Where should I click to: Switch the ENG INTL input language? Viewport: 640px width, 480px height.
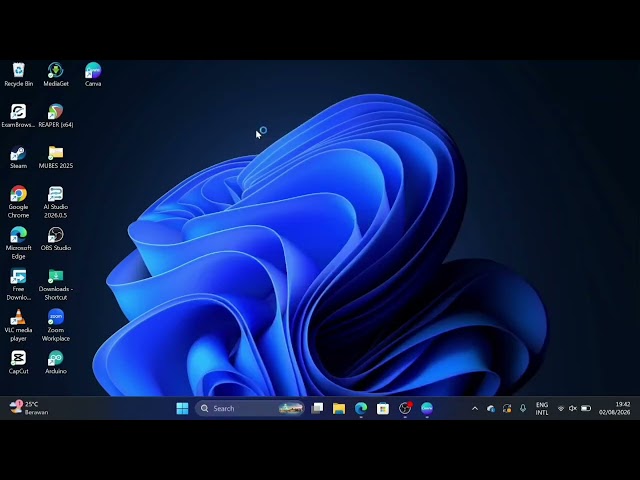(x=542, y=409)
